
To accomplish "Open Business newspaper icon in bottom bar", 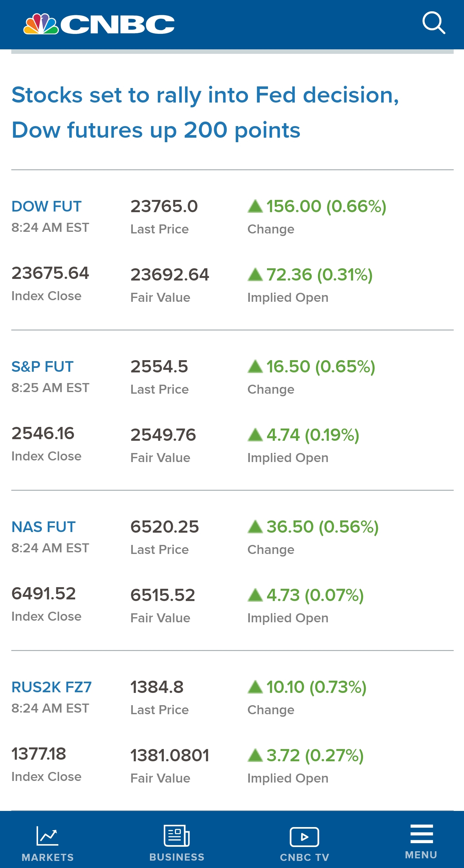I will pyautogui.click(x=177, y=836).
